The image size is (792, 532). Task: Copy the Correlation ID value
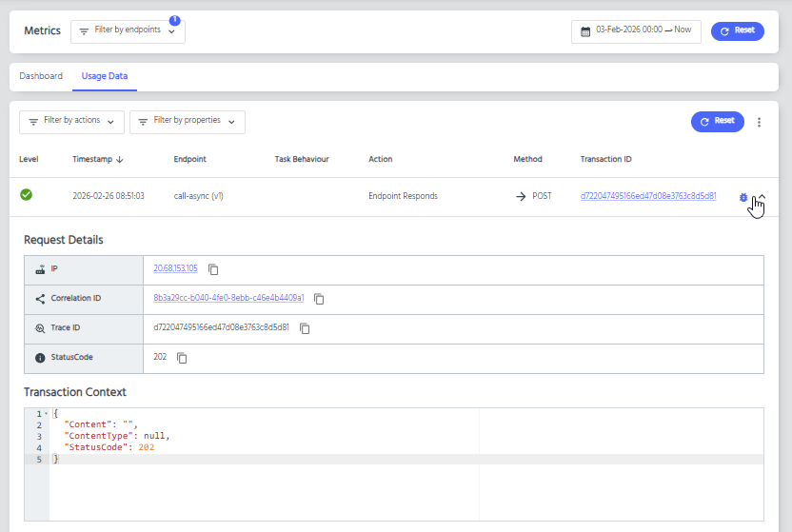pos(319,299)
